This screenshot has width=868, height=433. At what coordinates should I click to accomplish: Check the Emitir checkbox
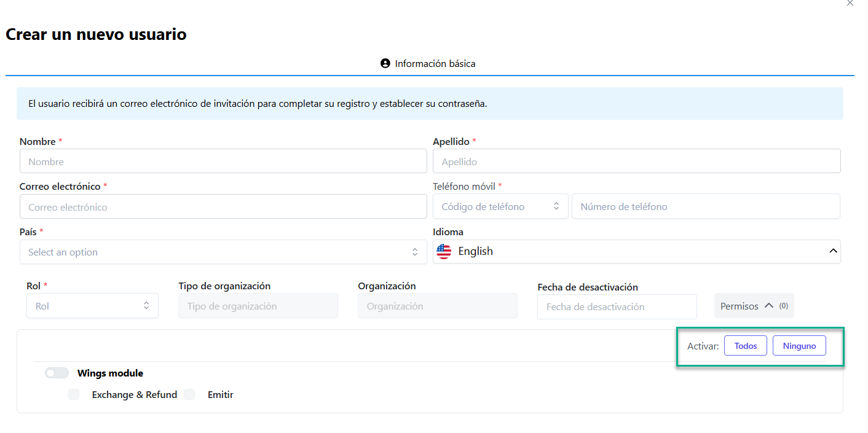coord(189,394)
